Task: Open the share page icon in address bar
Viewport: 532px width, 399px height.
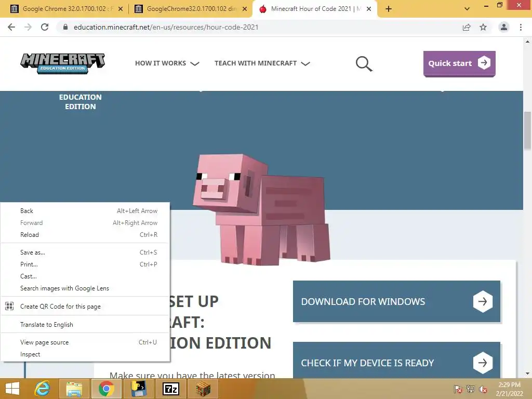Action: click(467, 27)
